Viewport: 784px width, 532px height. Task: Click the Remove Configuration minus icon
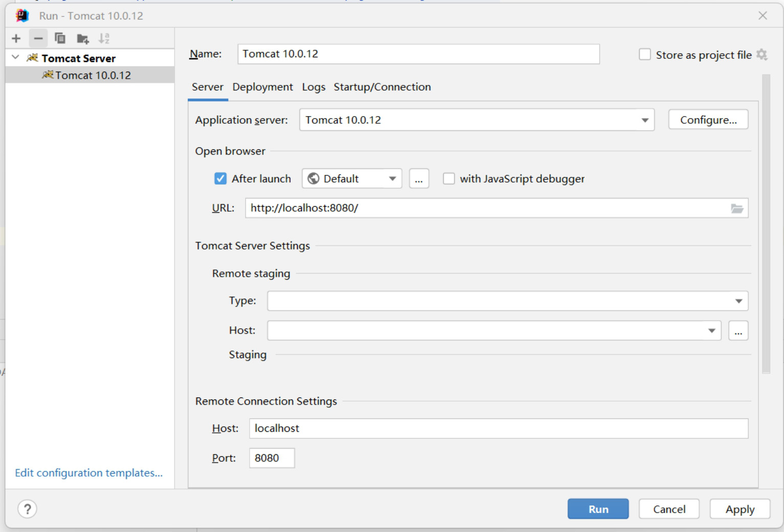[x=38, y=38]
